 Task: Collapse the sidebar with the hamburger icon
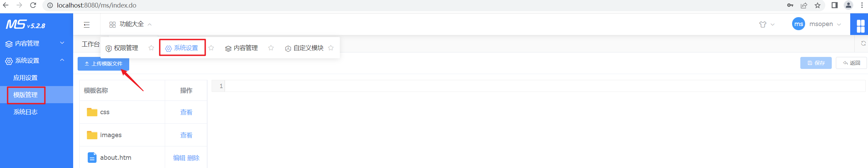[x=86, y=25]
